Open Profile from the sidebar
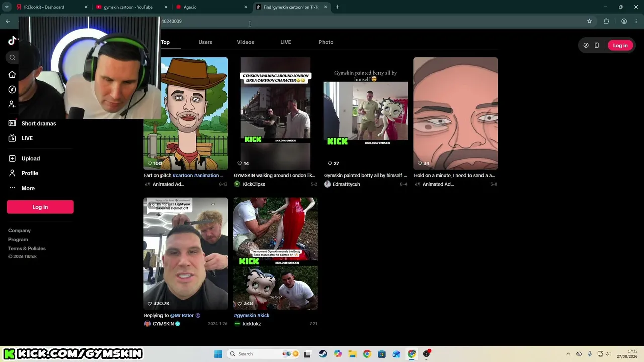The width and height of the screenshot is (644, 362). [23, 173]
